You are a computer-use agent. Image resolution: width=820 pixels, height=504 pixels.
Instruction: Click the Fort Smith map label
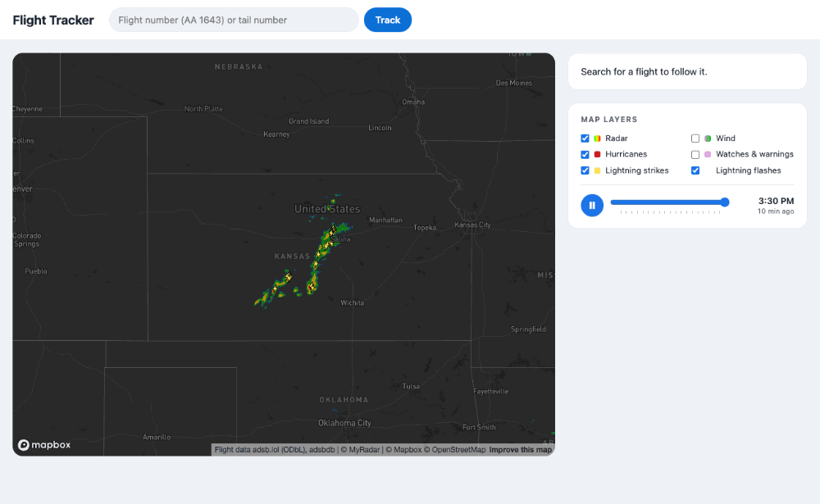479,427
